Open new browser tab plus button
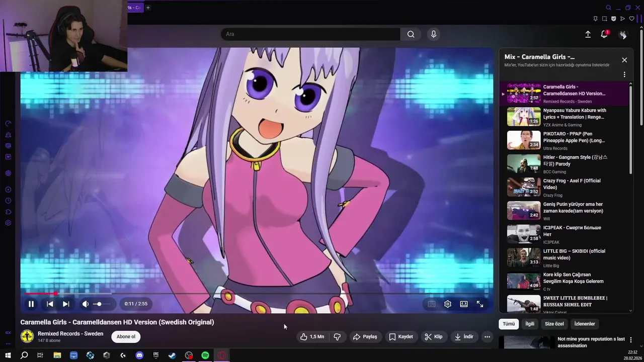644x362 pixels. (148, 8)
